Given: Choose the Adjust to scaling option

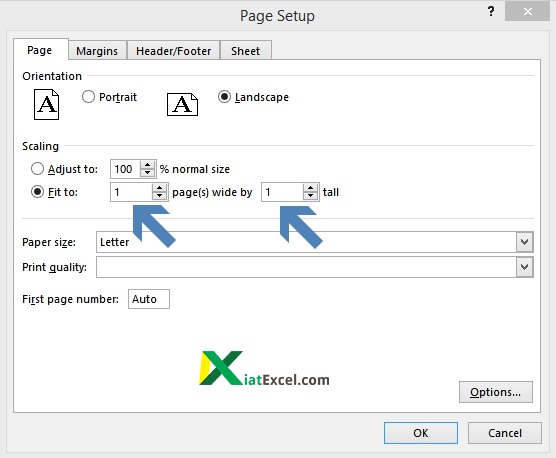Looking at the screenshot, I should (37, 169).
